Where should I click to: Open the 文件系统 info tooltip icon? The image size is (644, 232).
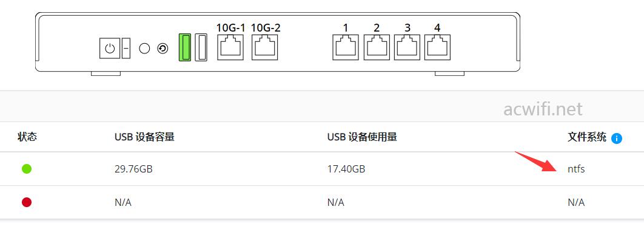pos(617,138)
